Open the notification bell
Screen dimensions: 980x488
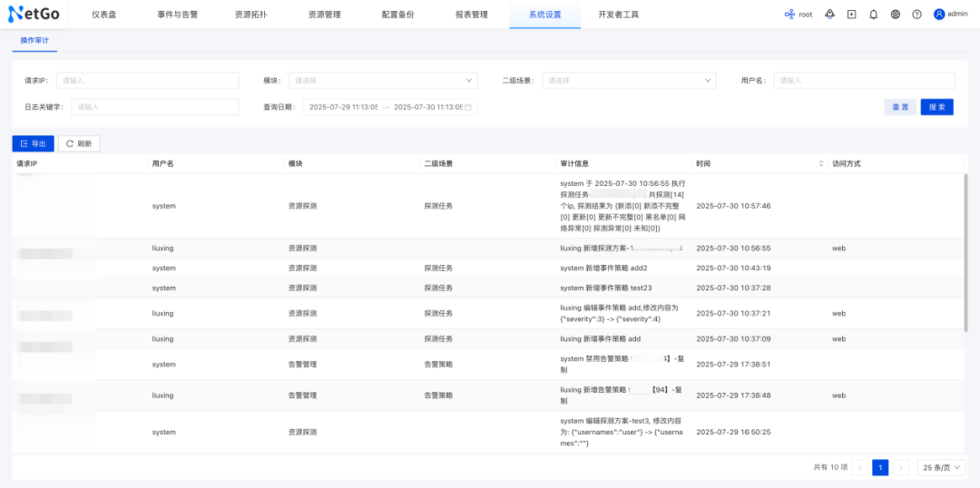point(873,15)
